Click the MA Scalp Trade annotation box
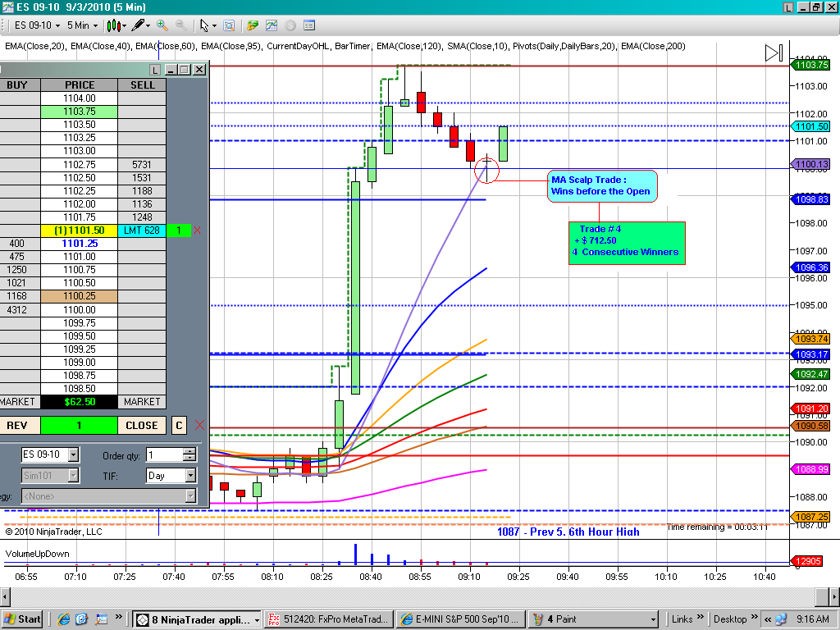840x630 pixels. click(x=602, y=186)
